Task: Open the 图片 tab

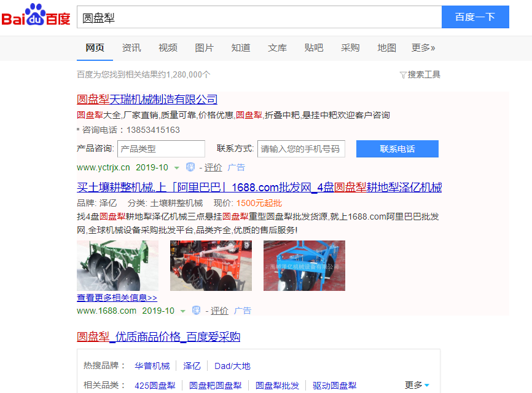Action: pyautogui.click(x=204, y=48)
